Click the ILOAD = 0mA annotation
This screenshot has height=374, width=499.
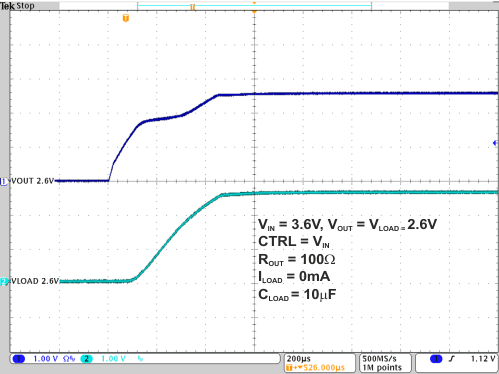click(x=294, y=277)
